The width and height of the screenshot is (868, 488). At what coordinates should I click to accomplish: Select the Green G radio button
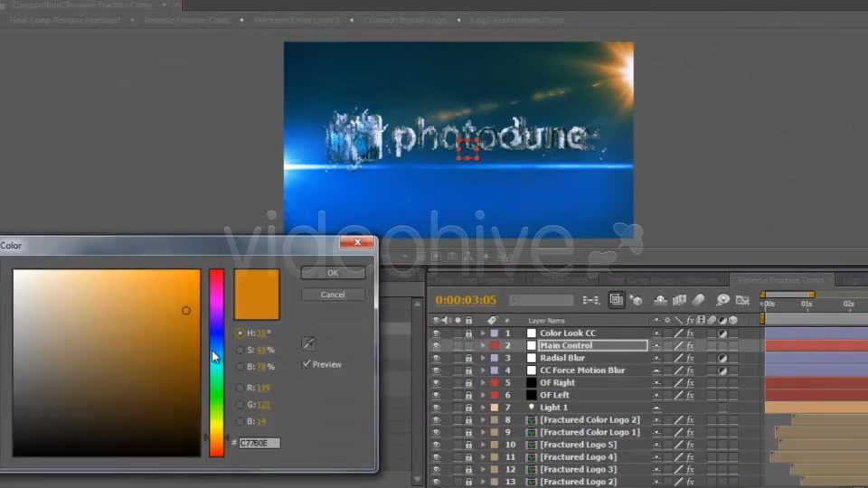[x=240, y=405]
